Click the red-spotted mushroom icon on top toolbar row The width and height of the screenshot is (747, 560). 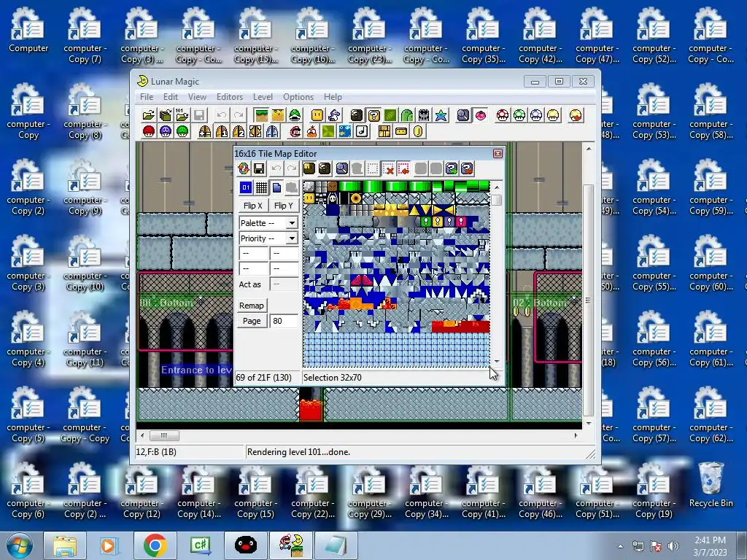[x=503, y=115]
